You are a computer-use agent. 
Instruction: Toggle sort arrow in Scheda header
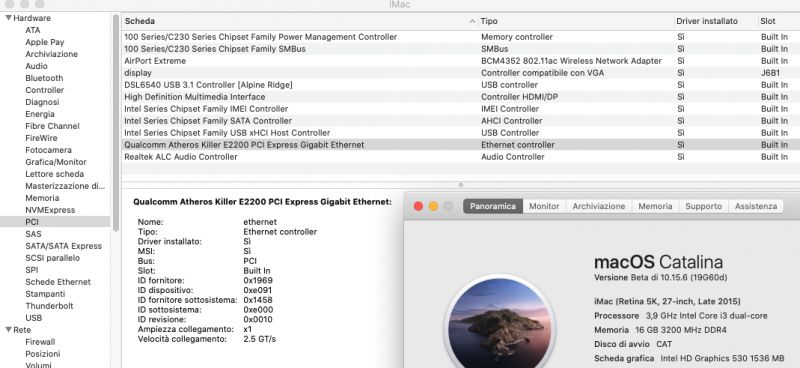click(472, 21)
